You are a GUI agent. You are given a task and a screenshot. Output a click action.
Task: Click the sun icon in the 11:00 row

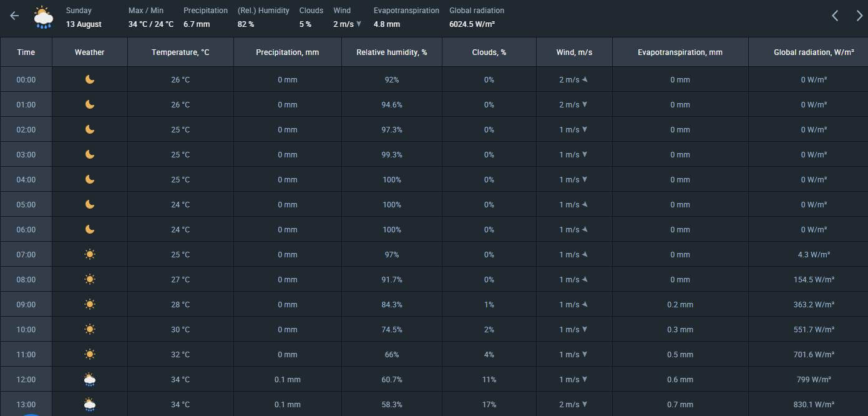click(x=90, y=354)
